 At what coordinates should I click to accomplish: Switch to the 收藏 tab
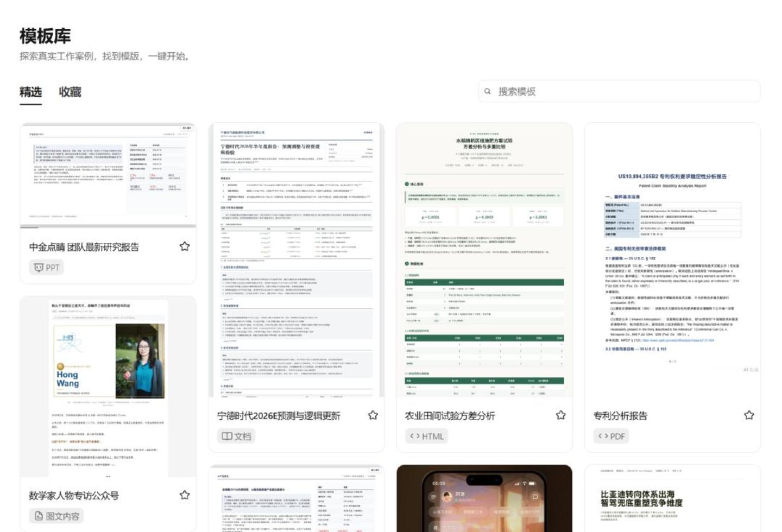[70, 92]
